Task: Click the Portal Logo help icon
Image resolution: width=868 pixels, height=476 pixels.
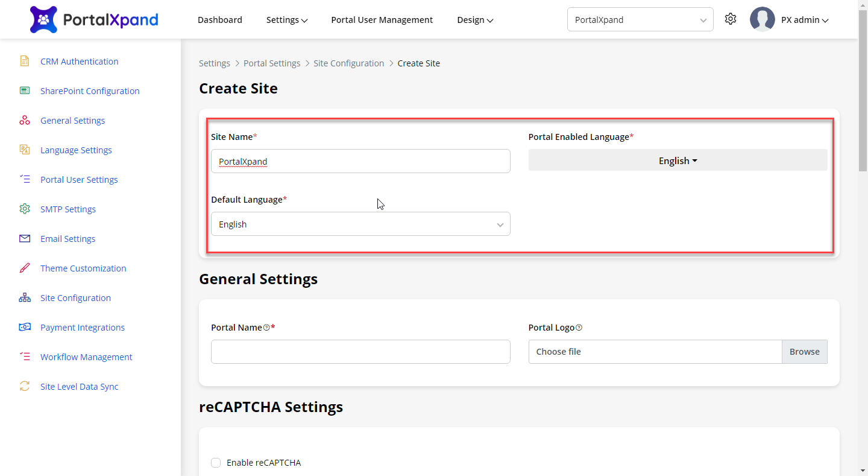Action: coord(579,328)
